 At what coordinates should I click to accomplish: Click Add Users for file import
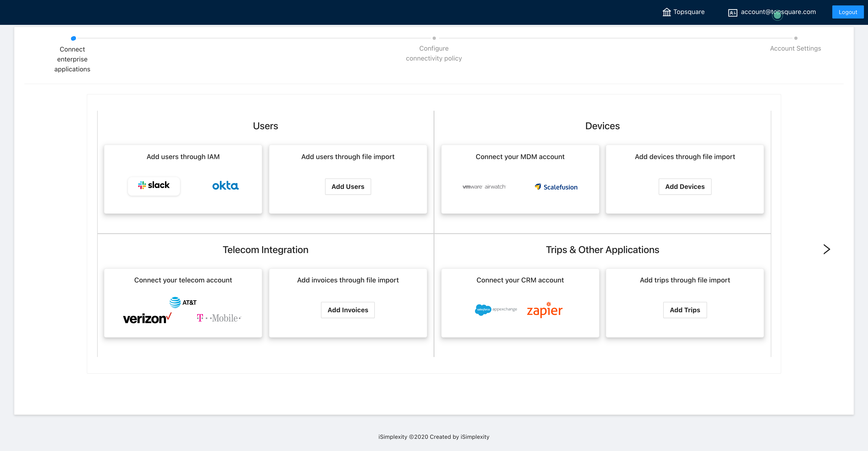coord(348,186)
